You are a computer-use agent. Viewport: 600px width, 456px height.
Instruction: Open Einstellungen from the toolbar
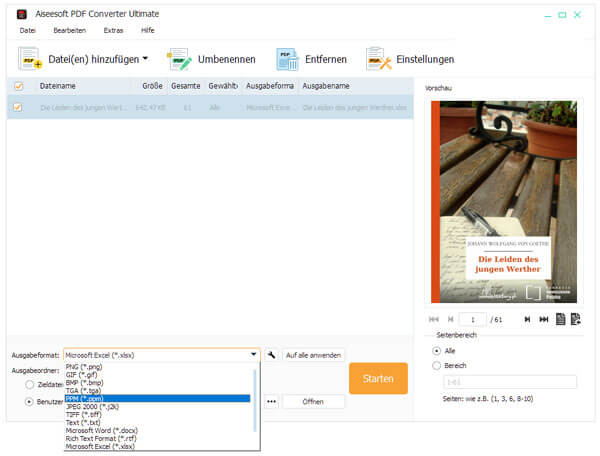pyautogui.click(x=378, y=59)
